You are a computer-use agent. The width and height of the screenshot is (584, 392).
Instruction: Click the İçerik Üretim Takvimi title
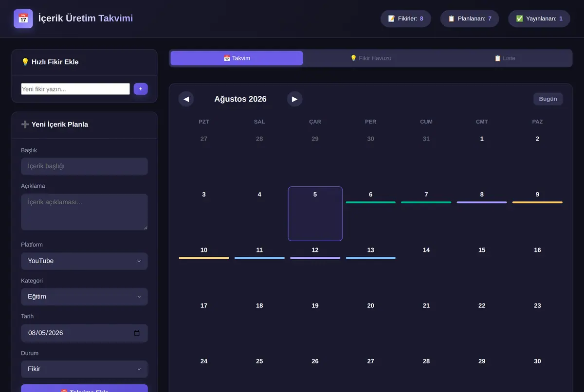tap(86, 18)
